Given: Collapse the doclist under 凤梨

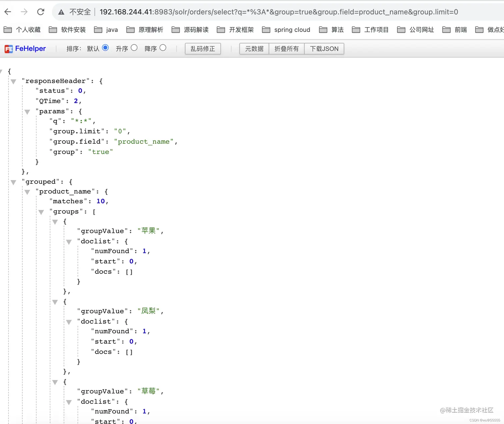Looking at the screenshot, I should click(69, 322).
